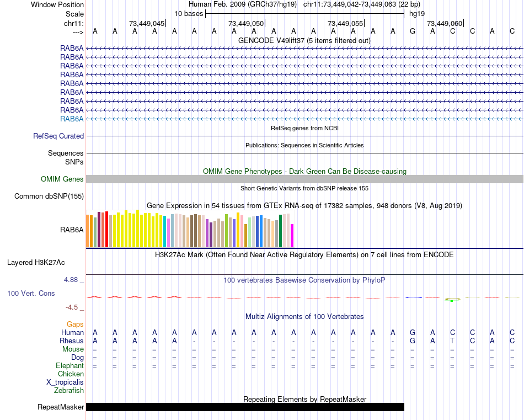Viewport: 524px width, 420px height.
Task: Click the Scale label in the ruler
Action: tap(74, 14)
